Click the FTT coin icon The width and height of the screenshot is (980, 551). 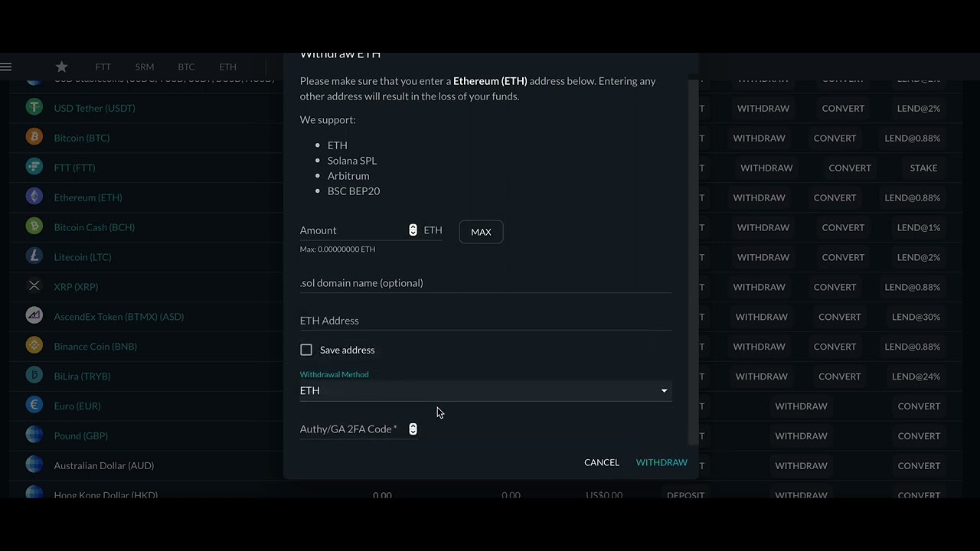34,168
